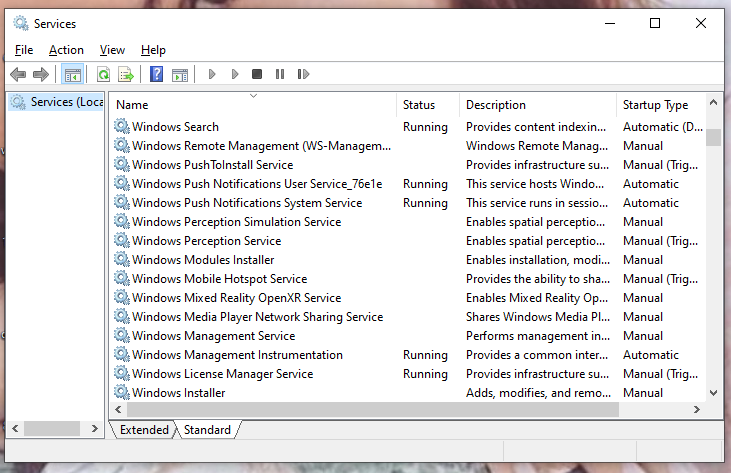Viewport: 731px width, 473px height.
Task: Click the Forward arrow toolbar icon
Action: [41, 74]
